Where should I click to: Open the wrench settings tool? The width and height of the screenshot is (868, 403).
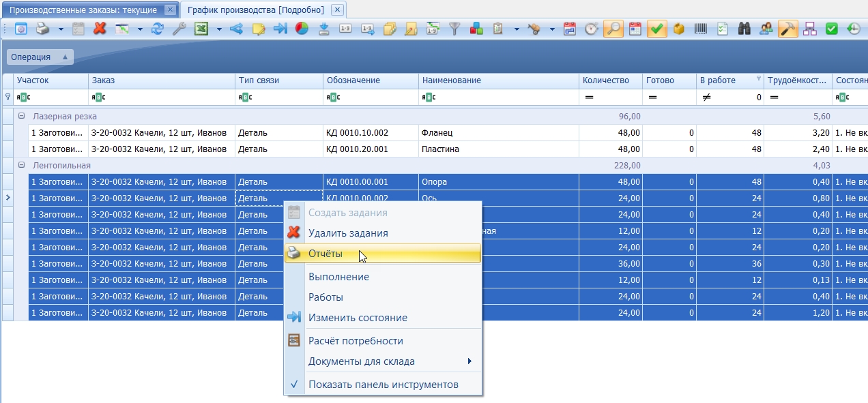click(x=179, y=29)
